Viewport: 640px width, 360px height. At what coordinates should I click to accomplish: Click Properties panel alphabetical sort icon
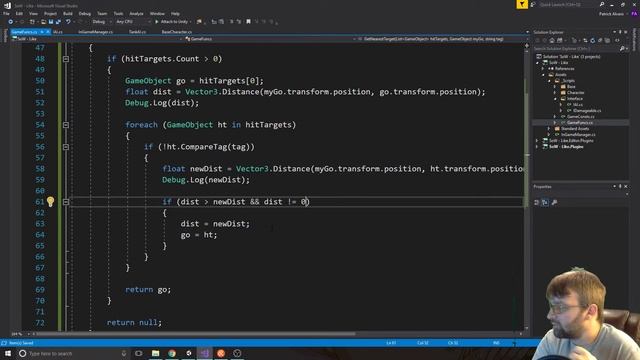coord(545,202)
